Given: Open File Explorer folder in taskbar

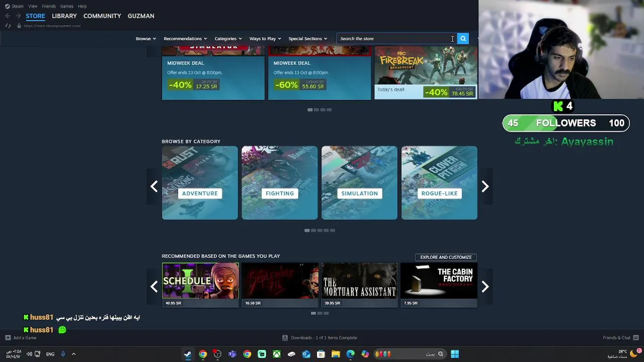Looking at the screenshot, I should click(336, 354).
